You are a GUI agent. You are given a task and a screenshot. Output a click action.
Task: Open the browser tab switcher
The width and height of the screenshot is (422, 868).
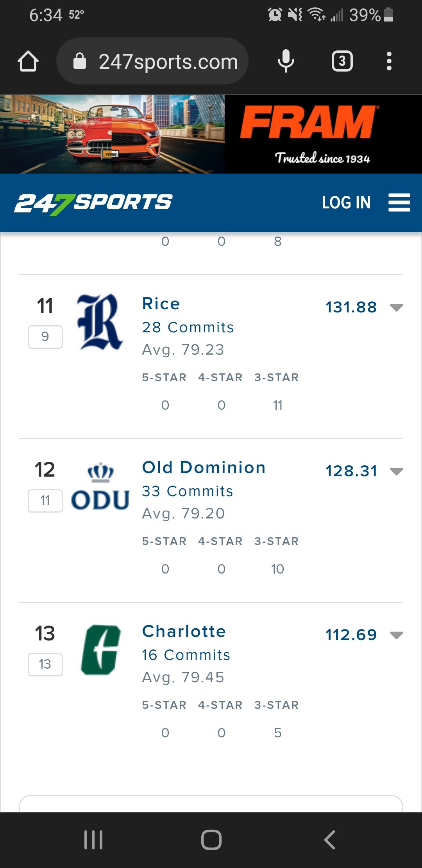click(342, 61)
